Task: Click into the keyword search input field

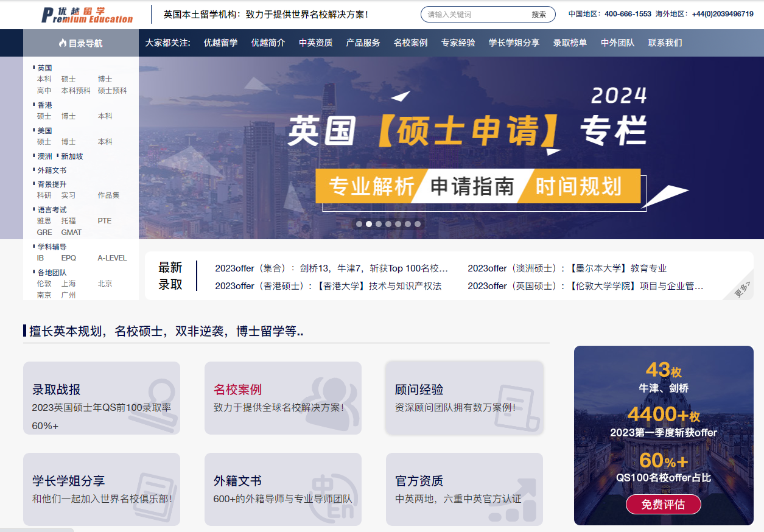Action: (472, 15)
